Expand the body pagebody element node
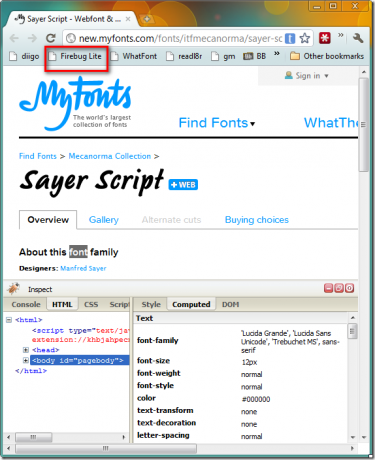 coord(26,360)
